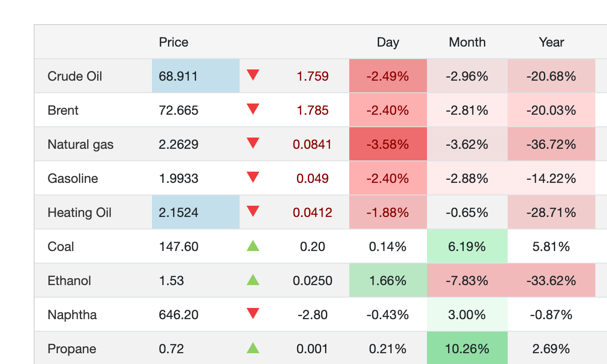This screenshot has width=607, height=364.
Task: Click the Ethanol change value 0.0250
Action: tap(313, 281)
